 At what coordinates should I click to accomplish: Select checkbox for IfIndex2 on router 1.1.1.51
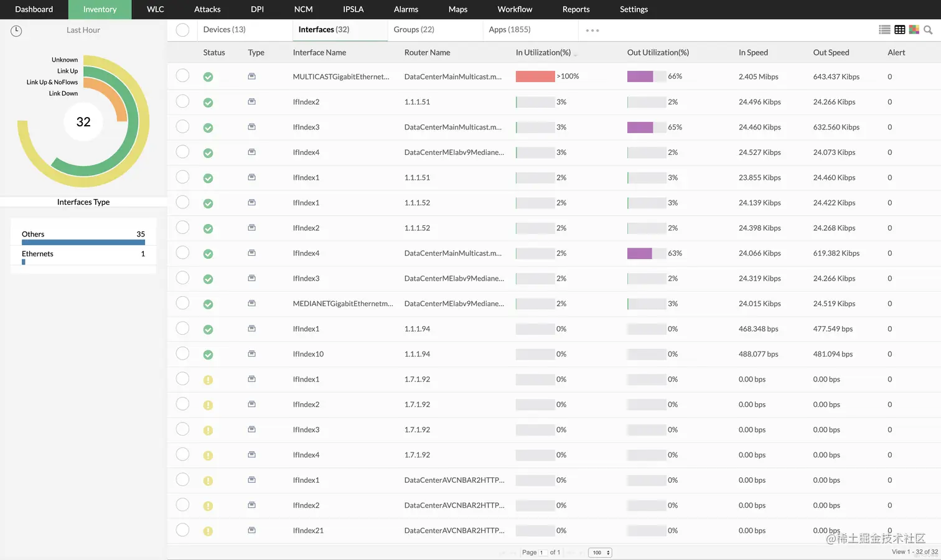[182, 101]
